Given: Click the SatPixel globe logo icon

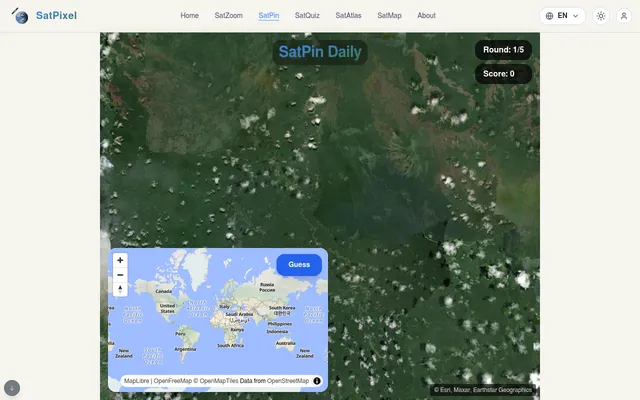Looking at the screenshot, I should coord(20,16).
